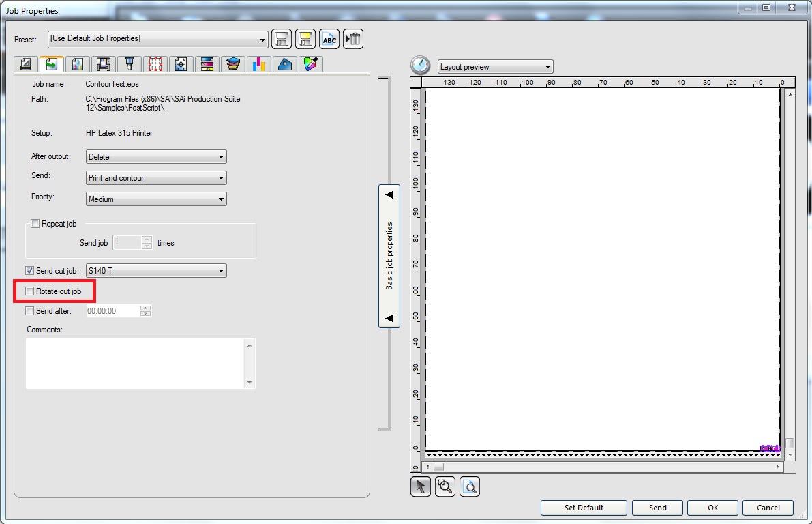Maximize the Job Properties window

coord(767,8)
